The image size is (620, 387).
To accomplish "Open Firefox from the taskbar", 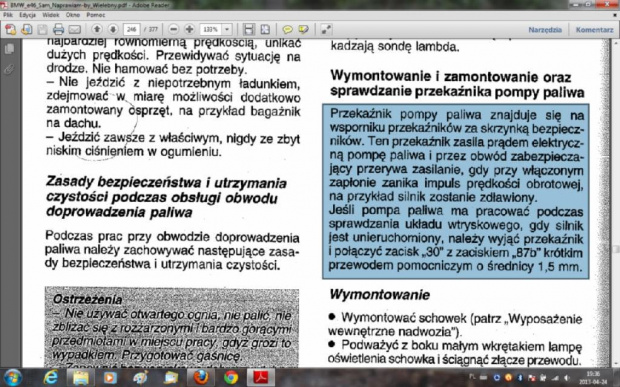I will click(201, 378).
